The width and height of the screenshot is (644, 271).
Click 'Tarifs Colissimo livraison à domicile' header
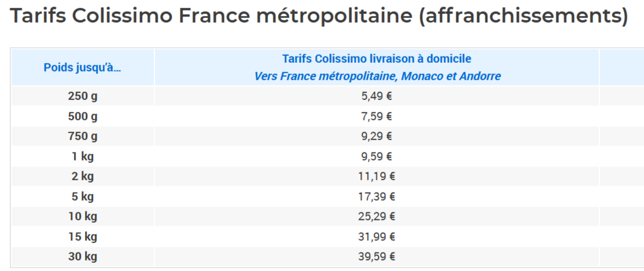point(377,59)
